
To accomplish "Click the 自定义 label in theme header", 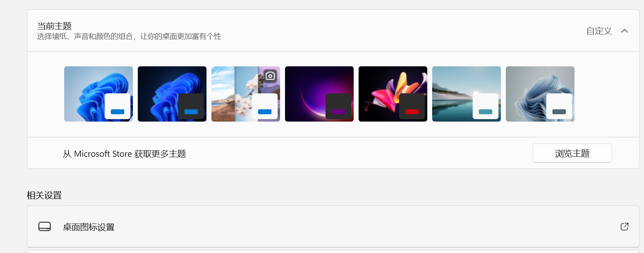I will pyautogui.click(x=599, y=31).
